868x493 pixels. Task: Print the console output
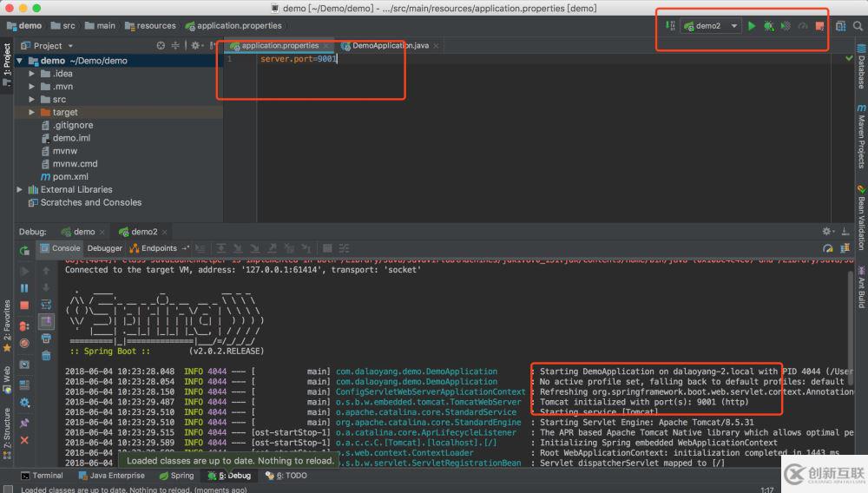46,339
